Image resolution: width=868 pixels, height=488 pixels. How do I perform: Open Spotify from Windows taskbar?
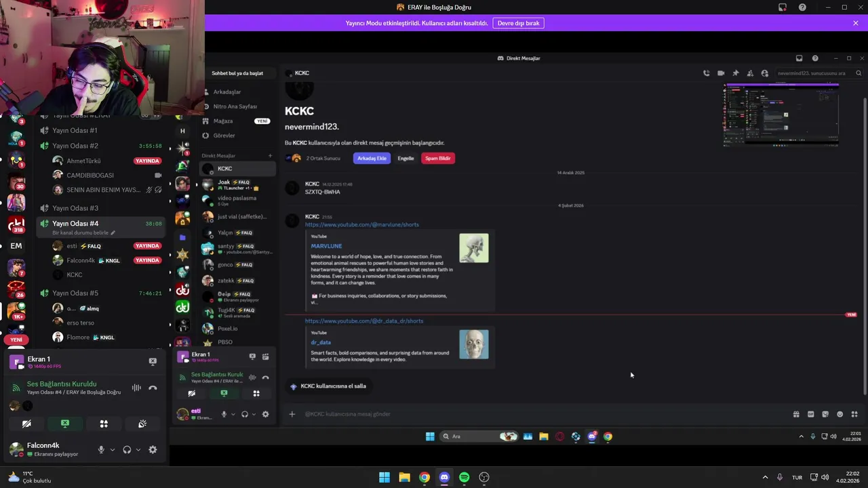pos(464,477)
